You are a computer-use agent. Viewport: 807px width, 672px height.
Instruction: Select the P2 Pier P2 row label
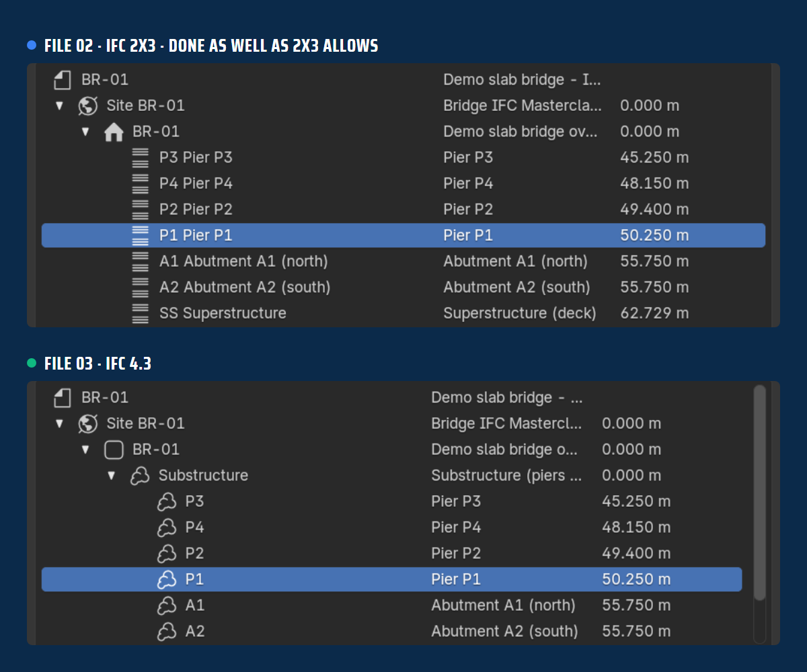[196, 210]
